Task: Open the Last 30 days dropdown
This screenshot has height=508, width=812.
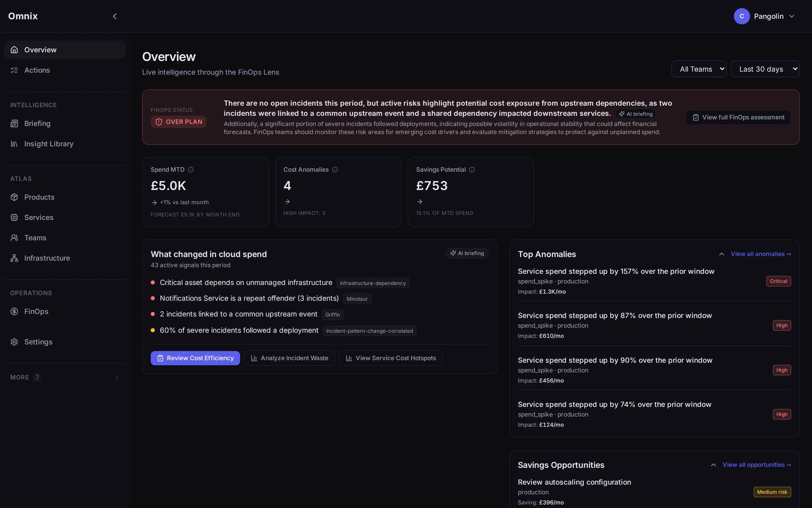Action: pos(765,69)
